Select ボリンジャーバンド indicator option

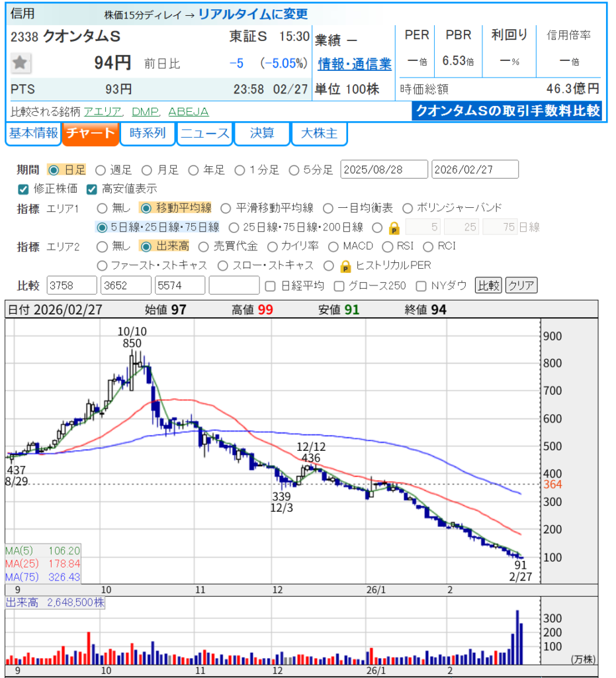[x=408, y=208]
